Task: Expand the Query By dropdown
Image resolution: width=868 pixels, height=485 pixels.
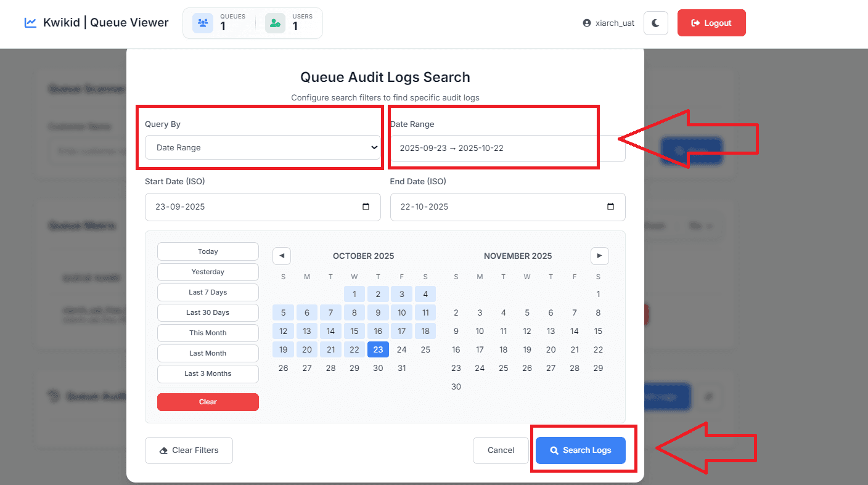Action: tap(263, 148)
